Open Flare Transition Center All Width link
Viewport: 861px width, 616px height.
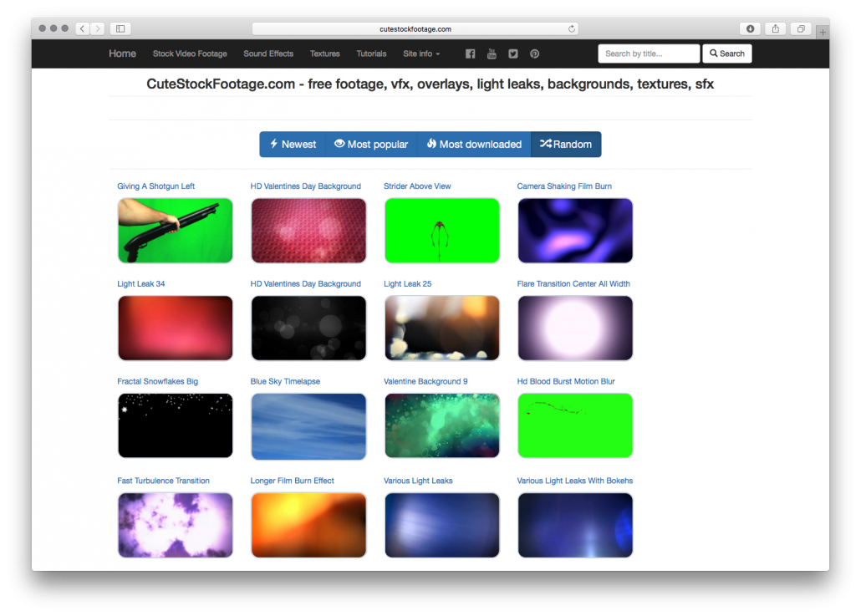coord(573,284)
